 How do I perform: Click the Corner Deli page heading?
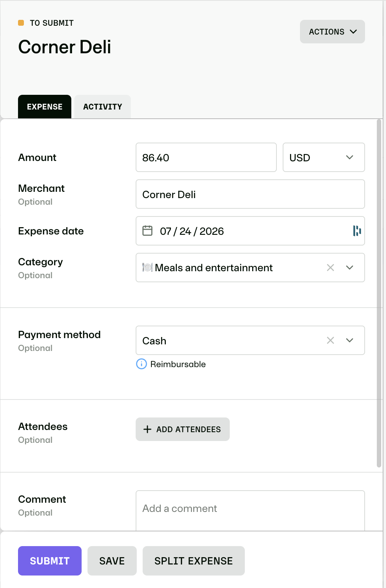(x=65, y=47)
